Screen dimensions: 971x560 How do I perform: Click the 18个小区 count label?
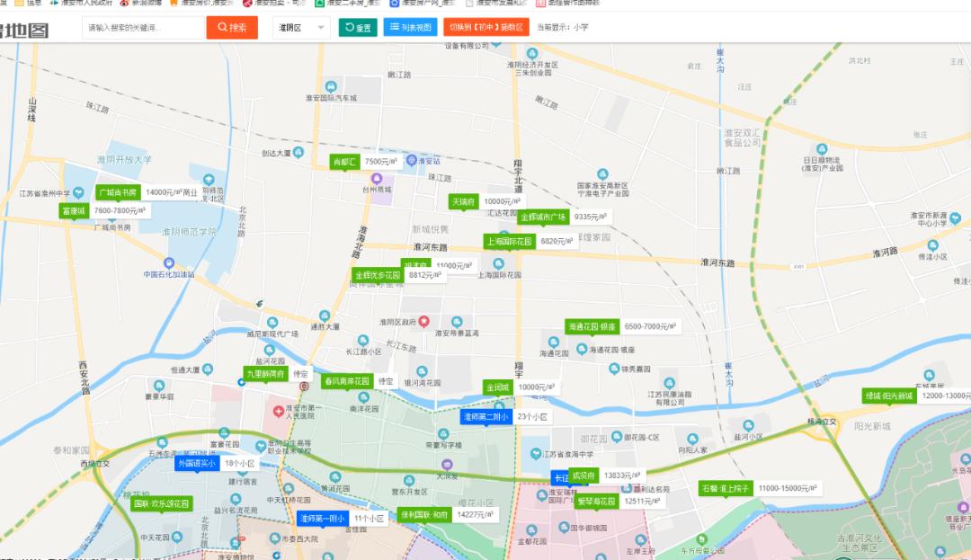tap(240, 463)
